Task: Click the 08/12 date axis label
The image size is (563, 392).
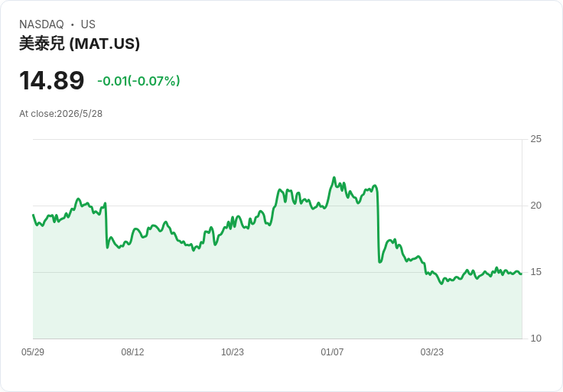Action: click(132, 352)
